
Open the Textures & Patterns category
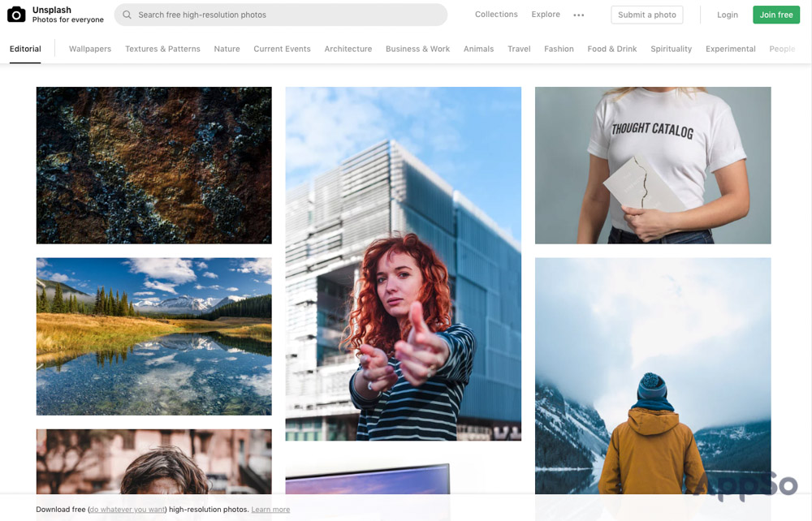tap(162, 49)
